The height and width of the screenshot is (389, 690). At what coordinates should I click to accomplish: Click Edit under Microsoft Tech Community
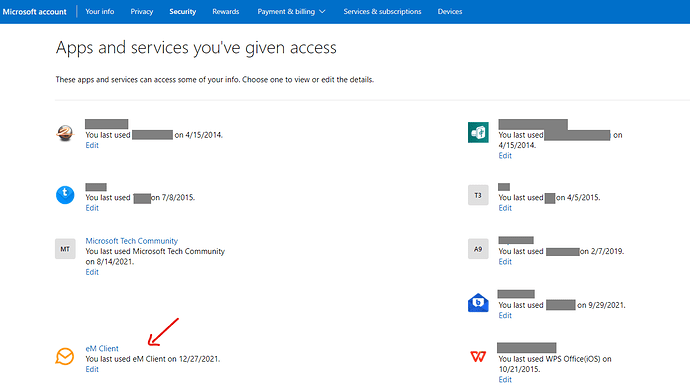[x=92, y=272]
